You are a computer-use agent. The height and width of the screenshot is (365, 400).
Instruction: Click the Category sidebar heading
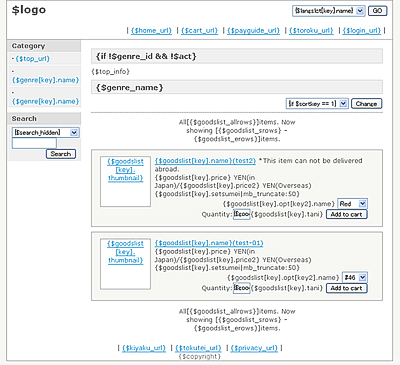click(x=28, y=46)
